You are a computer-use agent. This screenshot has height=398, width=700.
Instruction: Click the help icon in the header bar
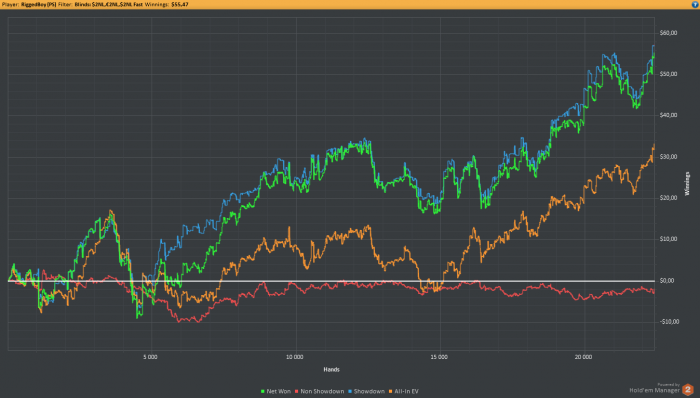[x=695, y=4]
